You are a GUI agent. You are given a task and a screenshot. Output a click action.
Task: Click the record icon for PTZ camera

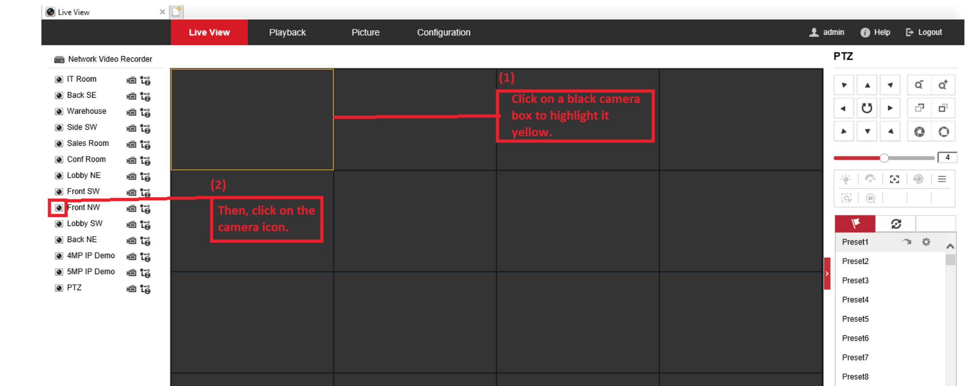point(131,289)
